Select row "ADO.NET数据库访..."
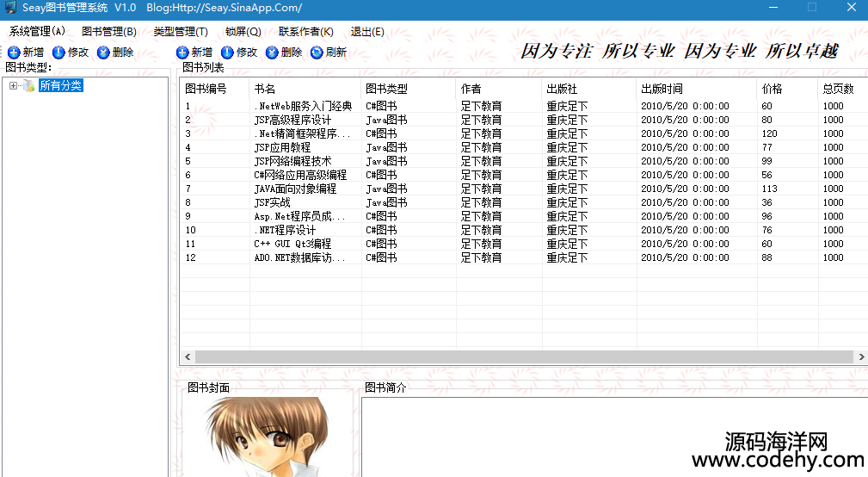The image size is (868, 477). pyautogui.click(x=524, y=257)
